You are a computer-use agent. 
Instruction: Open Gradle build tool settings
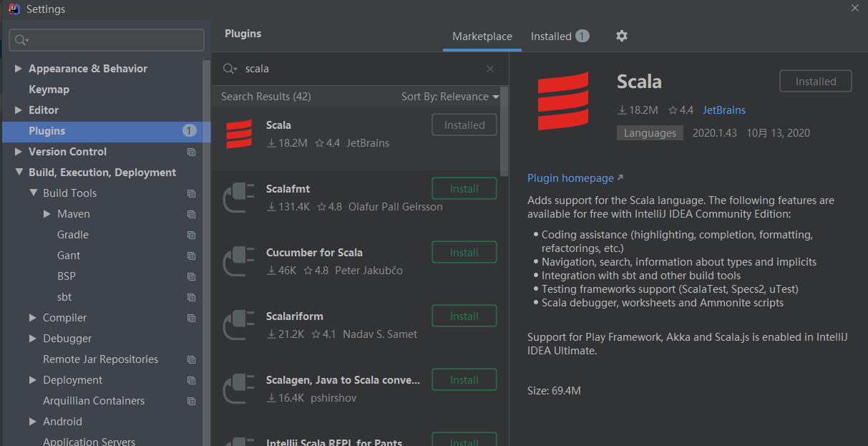73,235
